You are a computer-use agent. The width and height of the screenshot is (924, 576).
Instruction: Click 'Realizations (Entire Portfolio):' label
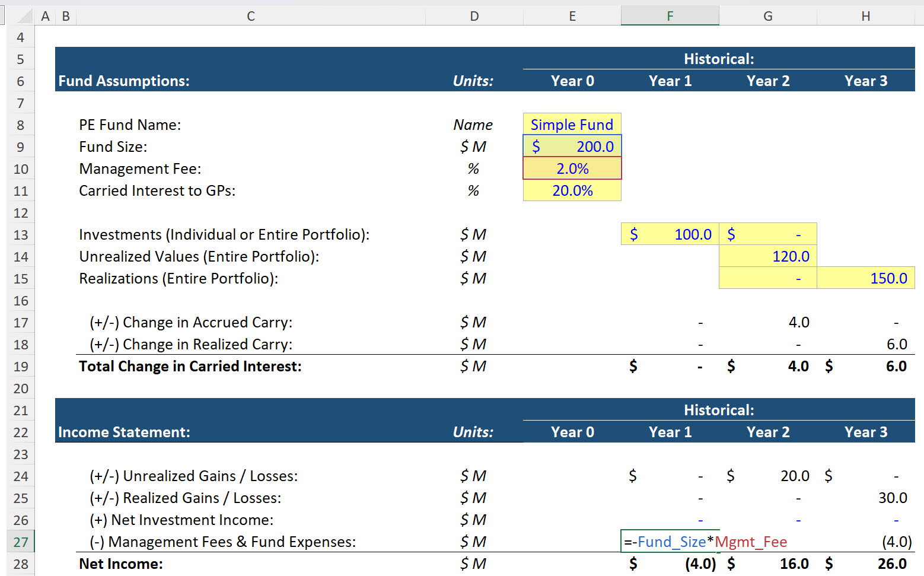tap(179, 278)
